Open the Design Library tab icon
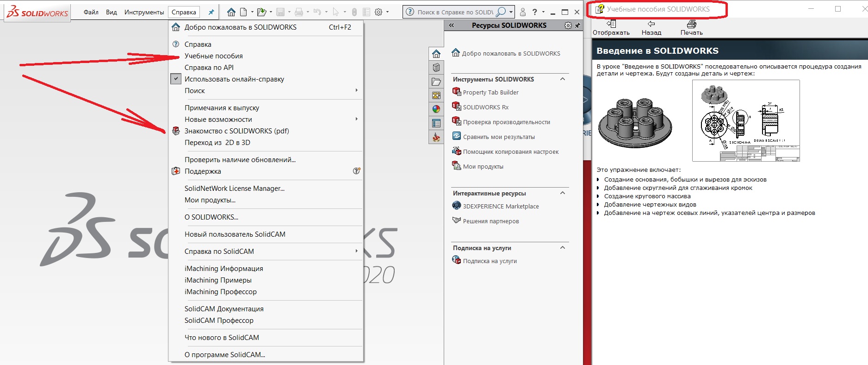Viewport: 868px width, 365px height. click(436, 68)
